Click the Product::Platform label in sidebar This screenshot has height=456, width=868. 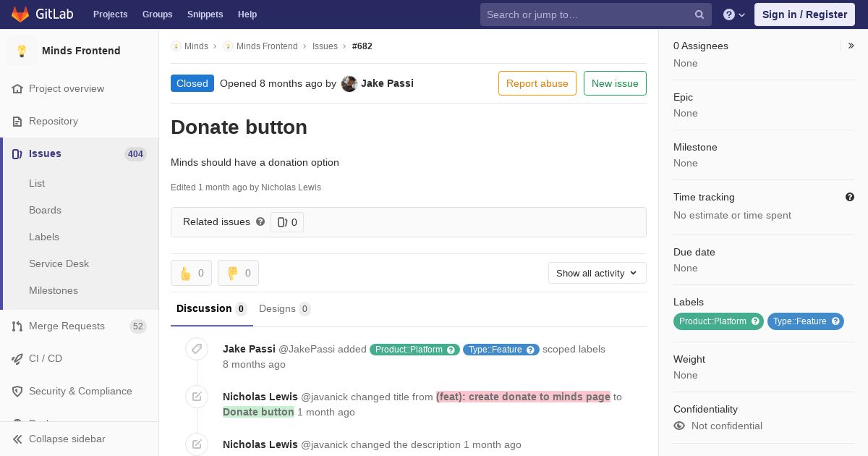tap(712, 321)
